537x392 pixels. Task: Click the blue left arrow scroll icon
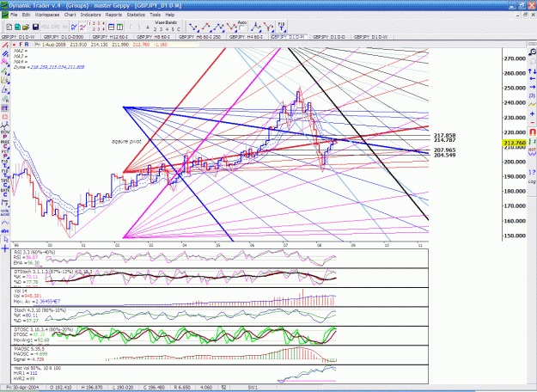point(532,79)
